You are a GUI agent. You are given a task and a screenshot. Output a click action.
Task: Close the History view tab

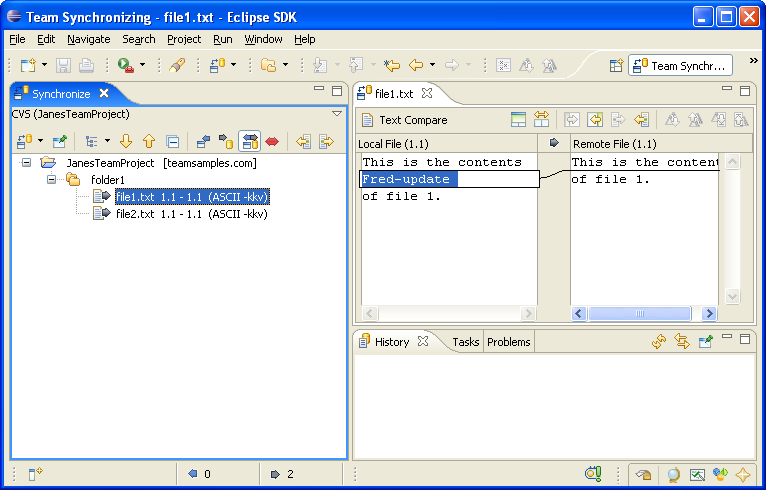423,341
